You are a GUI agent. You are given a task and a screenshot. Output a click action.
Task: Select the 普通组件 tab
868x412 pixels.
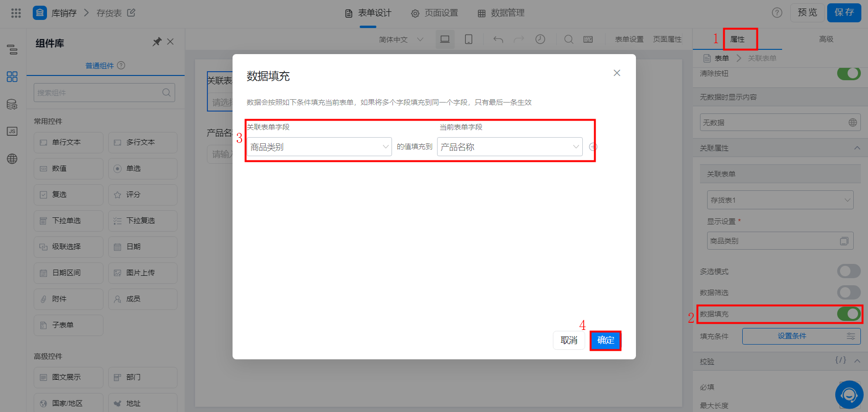tap(100, 66)
